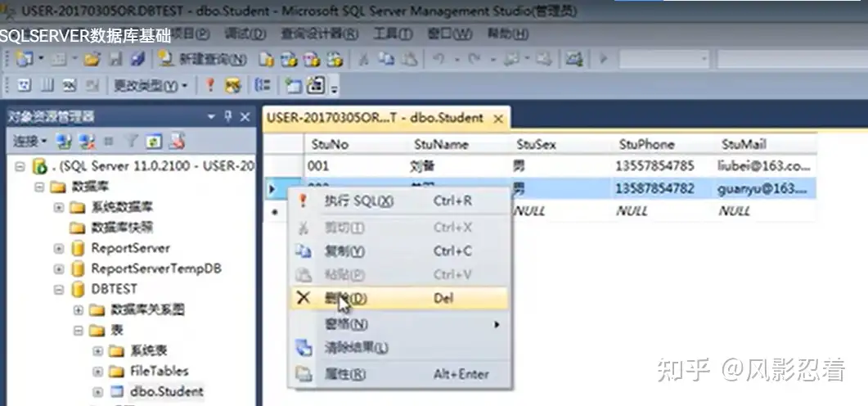Click the Show SQL Pane icon
The image size is (868, 406).
pyautogui.click(x=70, y=85)
